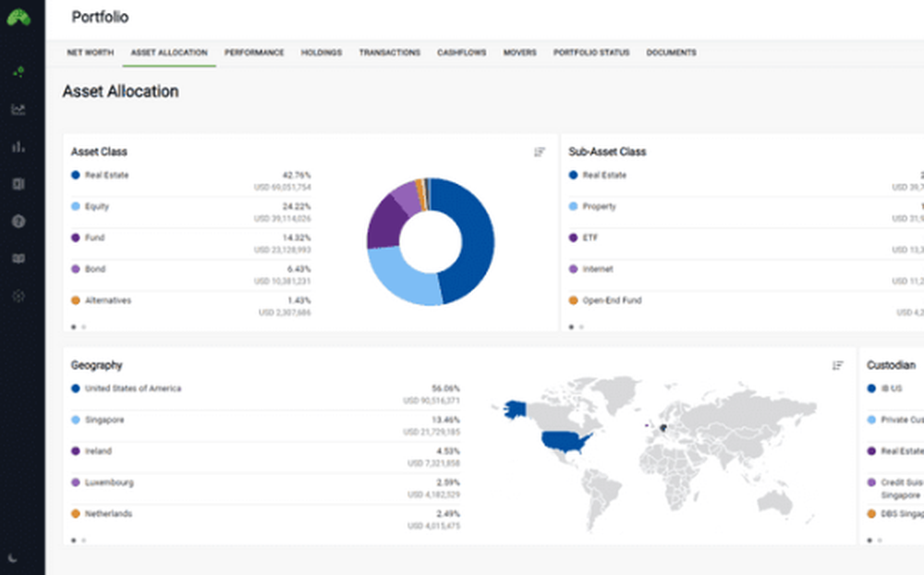Click the United States on the map
This screenshot has height=575, width=924.
click(x=564, y=443)
